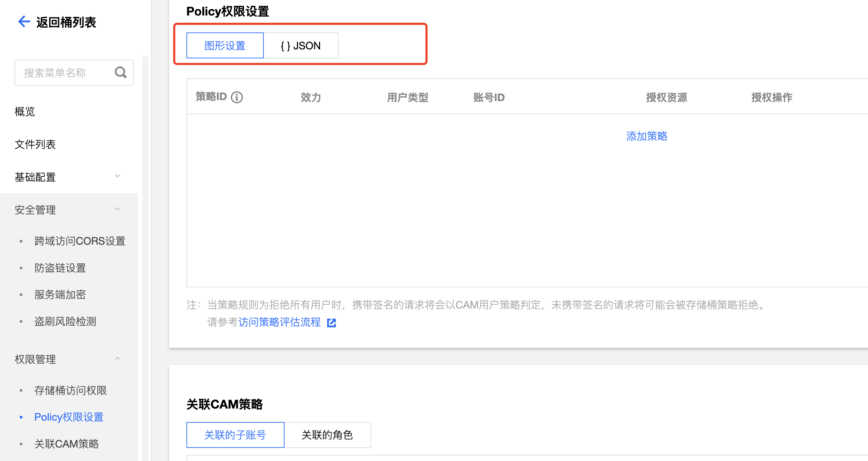Viewport: 868px width, 461px height.
Task: Click the 策略ID info icon
Action: click(x=237, y=97)
